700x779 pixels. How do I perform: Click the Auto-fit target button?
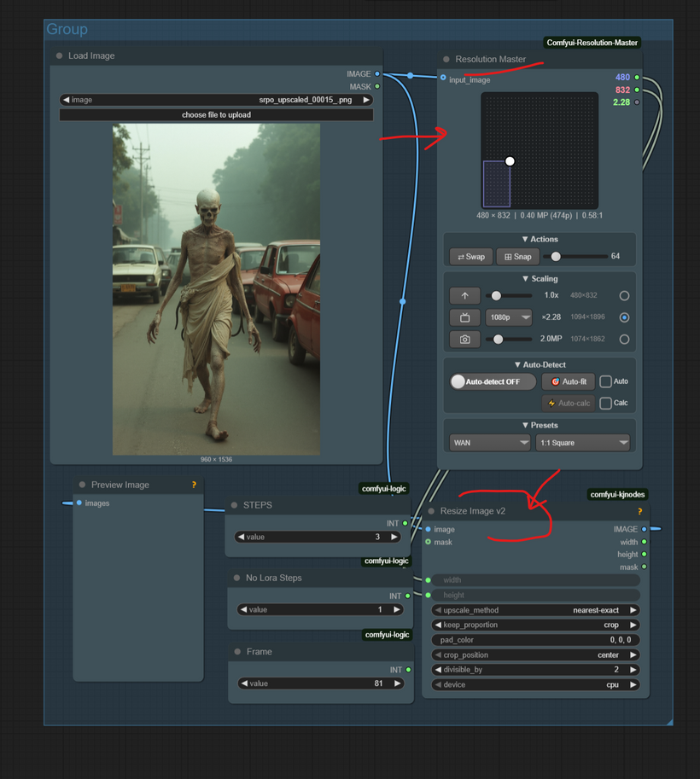pos(568,381)
